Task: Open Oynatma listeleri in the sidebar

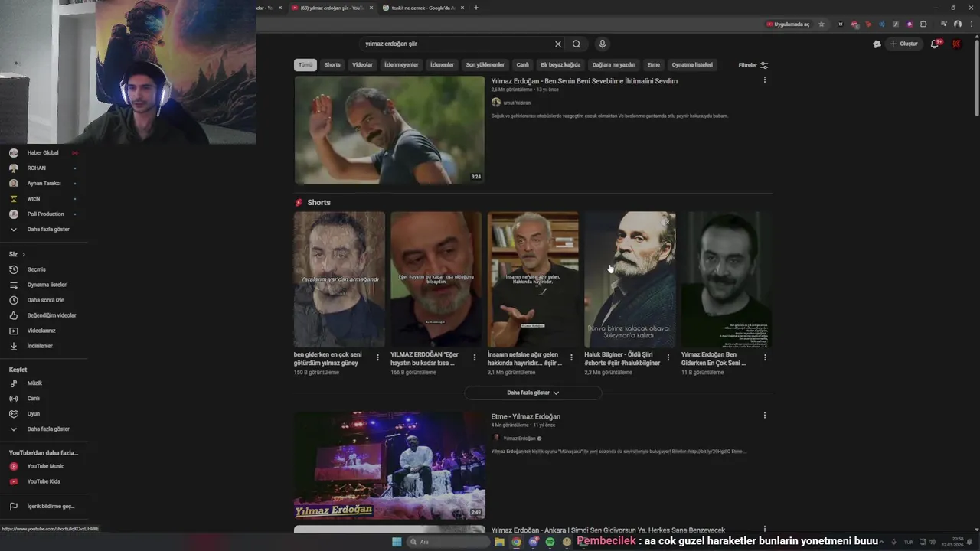Action: coord(43,285)
